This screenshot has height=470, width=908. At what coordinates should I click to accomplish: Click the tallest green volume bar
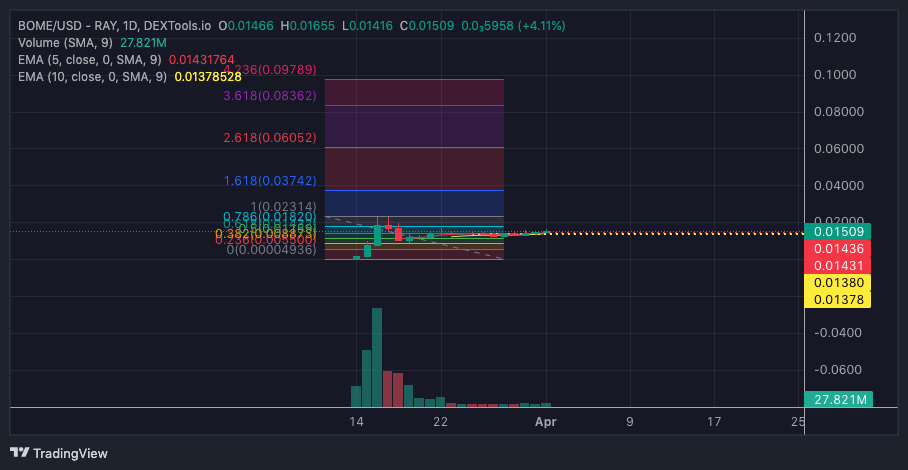tap(377, 357)
